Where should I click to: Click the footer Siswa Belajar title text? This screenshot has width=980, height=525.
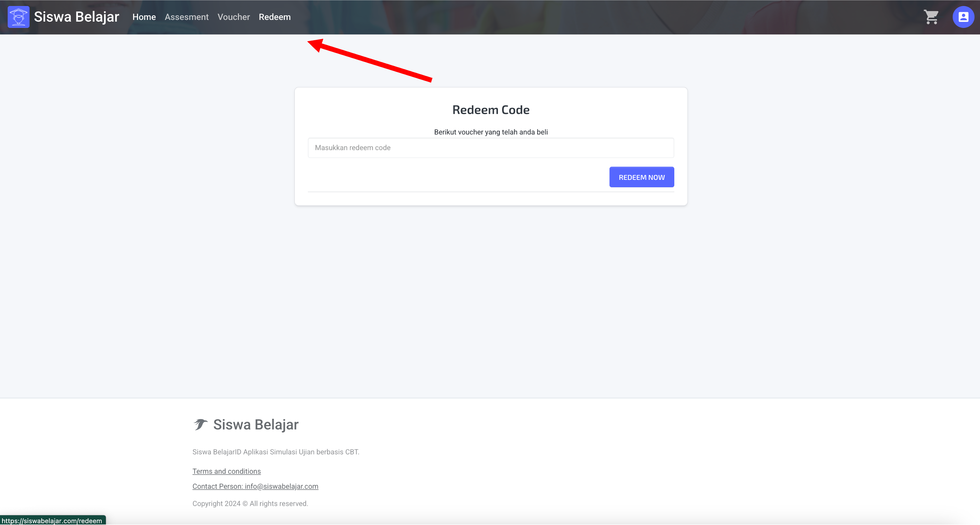tap(256, 424)
